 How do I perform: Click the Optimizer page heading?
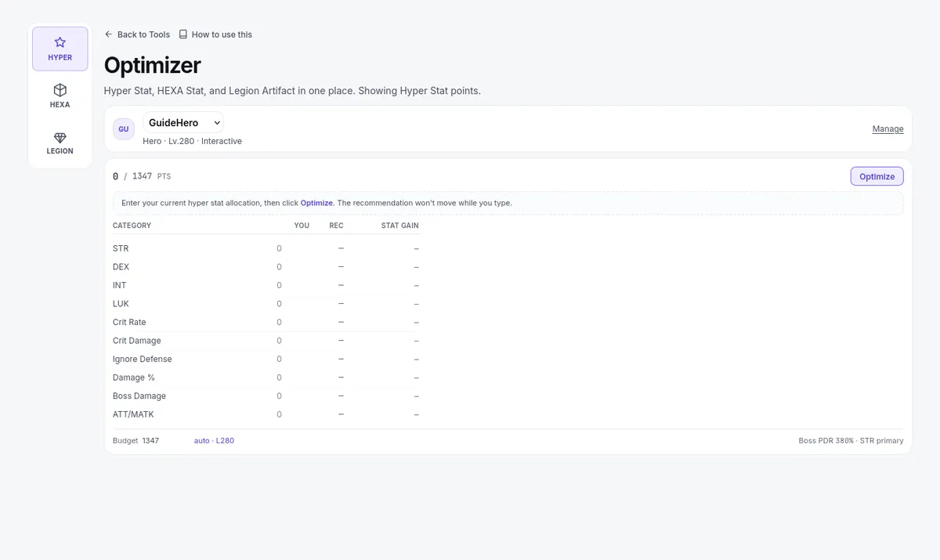point(152,65)
